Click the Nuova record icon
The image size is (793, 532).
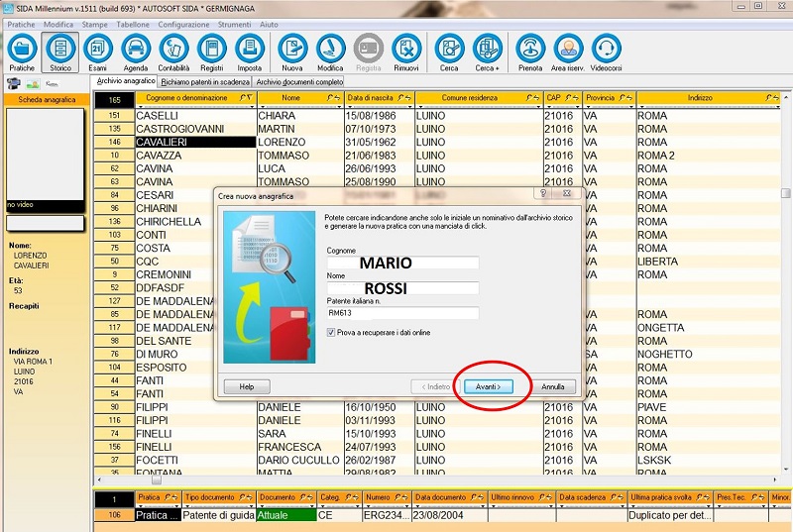pyautogui.click(x=292, y=50)
